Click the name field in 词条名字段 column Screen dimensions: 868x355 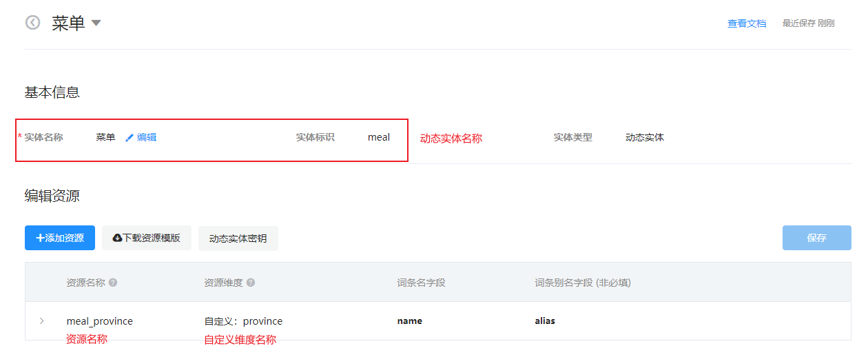pos(410,321)
